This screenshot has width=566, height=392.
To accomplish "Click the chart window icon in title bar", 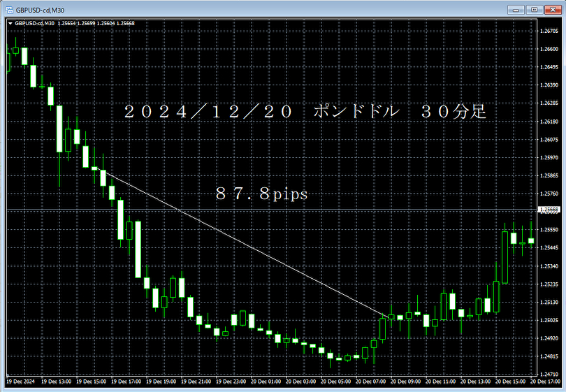I will [x=9, y=10].
